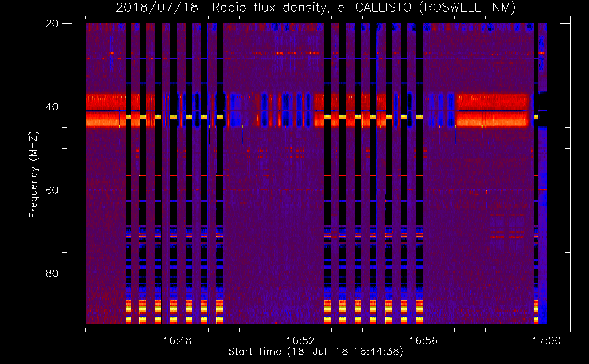Select the 16:56 time tick label
This screenshot has height=364, width=589.
(x=423, y=341)
